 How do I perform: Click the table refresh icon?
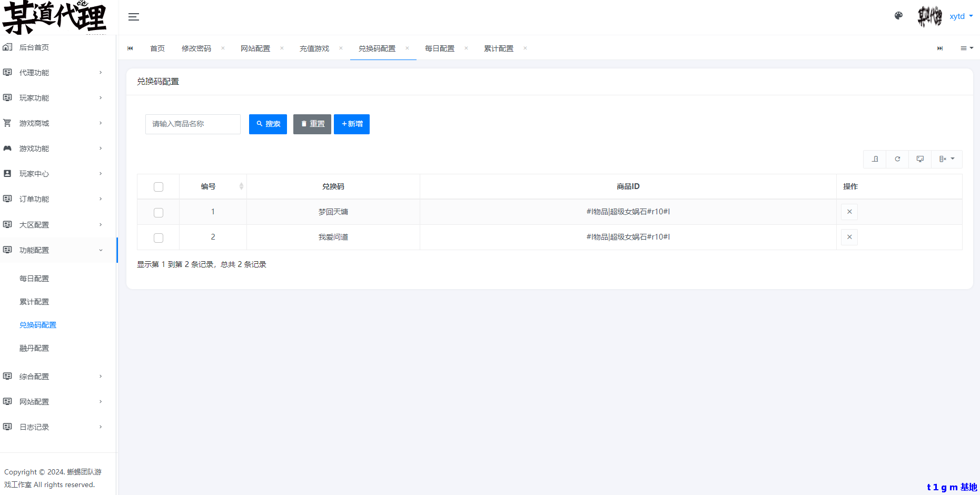[897, 159]
